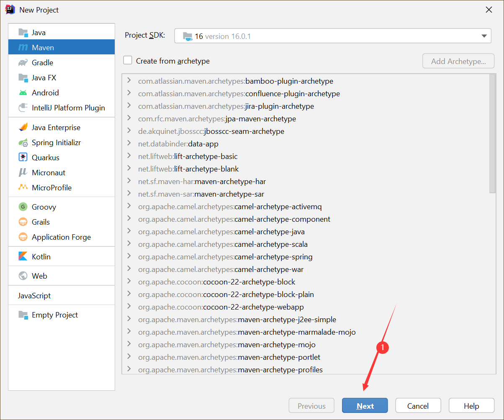Screen dimensions: 504x420
Task: Click the Gradle elephant icon
Action: point(23,63)
